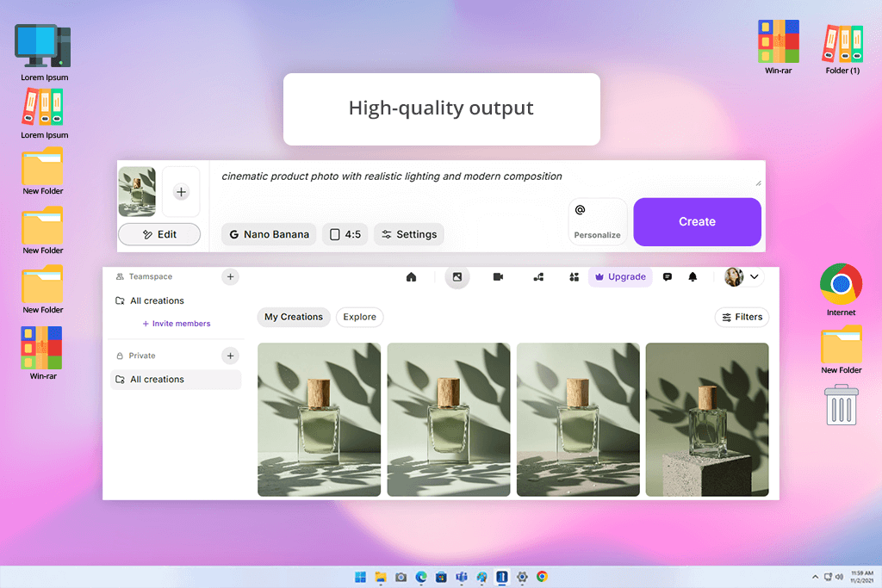Launch Microsoft Edge from the taskbar
The width and height of the screenshot is (882, 588).
pyautogui.click(x=421, y=577)
